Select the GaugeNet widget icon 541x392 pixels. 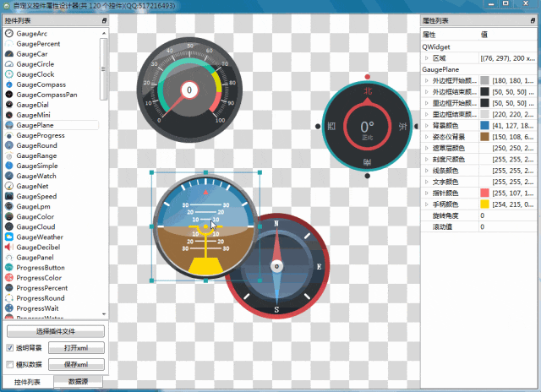click(x=9, y=186)
